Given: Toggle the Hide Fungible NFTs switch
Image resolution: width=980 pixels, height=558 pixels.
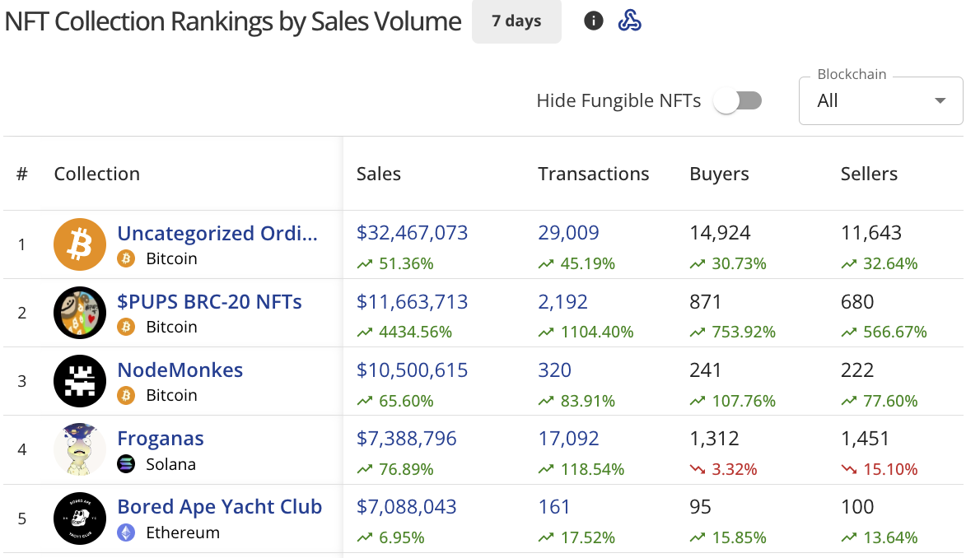Looking at the screenshot, I should [x=738, y=100].
